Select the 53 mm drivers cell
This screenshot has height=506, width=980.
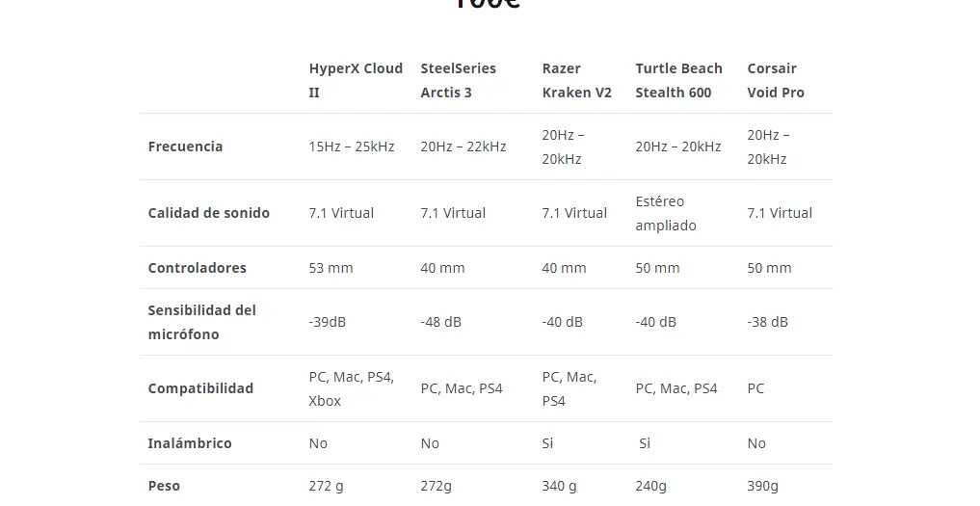coord(331,268)
